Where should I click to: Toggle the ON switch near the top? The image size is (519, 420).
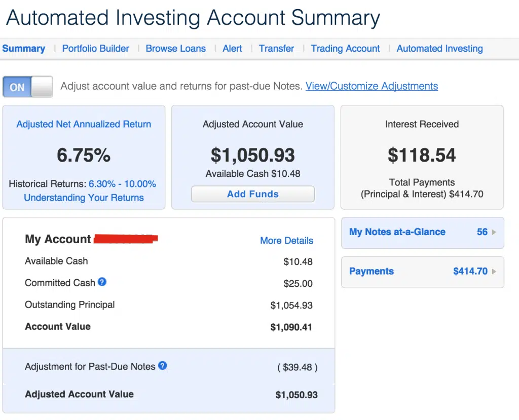click(x=28, y=87)
